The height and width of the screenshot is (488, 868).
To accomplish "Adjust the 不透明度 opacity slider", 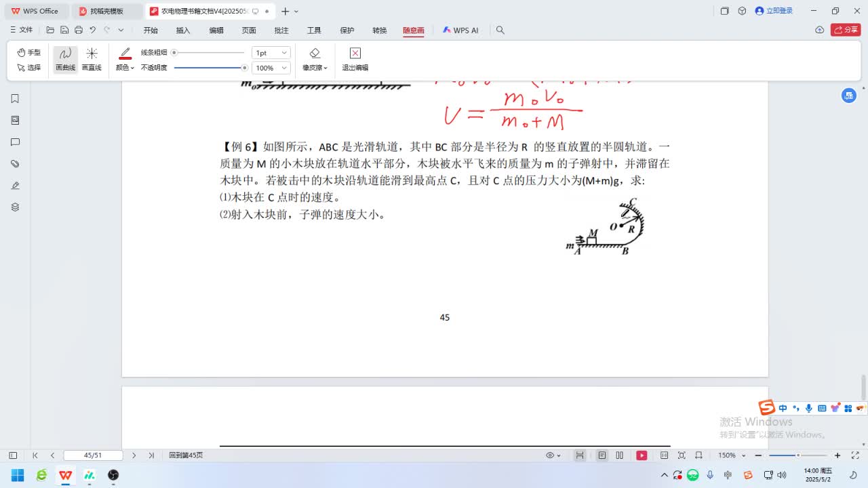I will pos(210,68).
